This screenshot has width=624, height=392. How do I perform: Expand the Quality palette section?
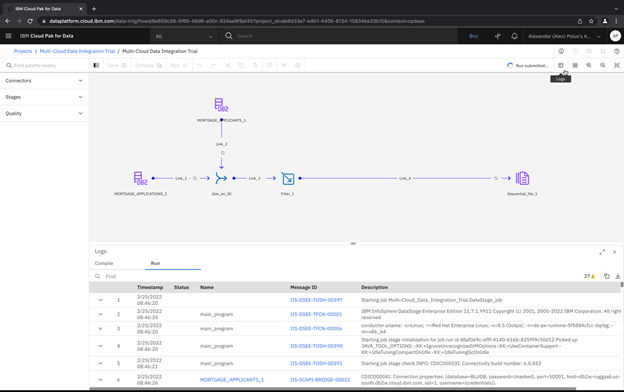(x=44, y=113)
